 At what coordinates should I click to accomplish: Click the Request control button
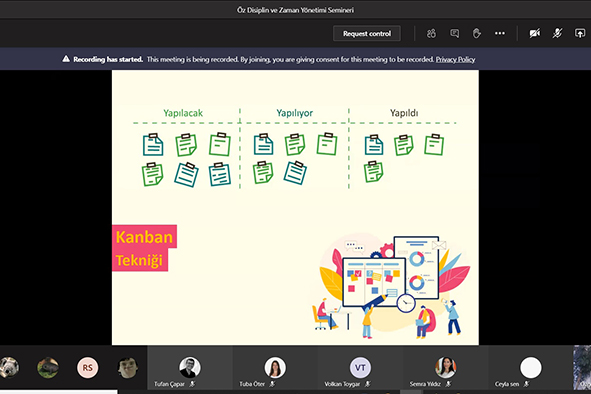[x=367, y=34]
